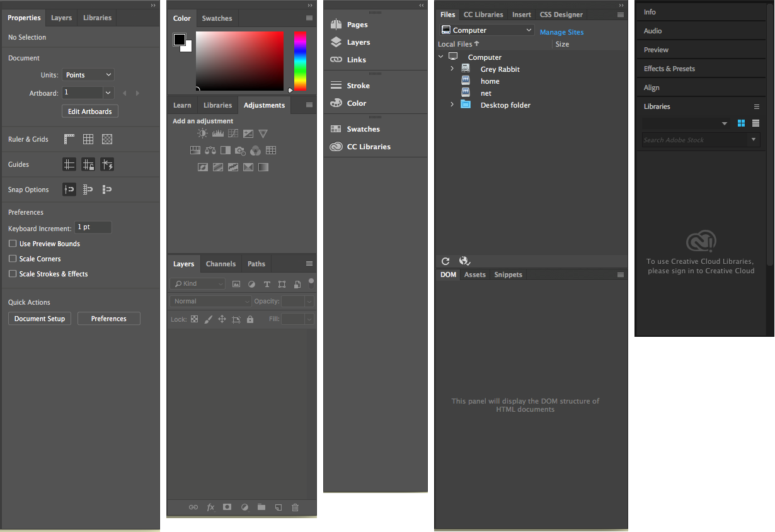The image size is (775, 532).
Task: Click the rainbow hue slider strip
Action: [300, 61]
